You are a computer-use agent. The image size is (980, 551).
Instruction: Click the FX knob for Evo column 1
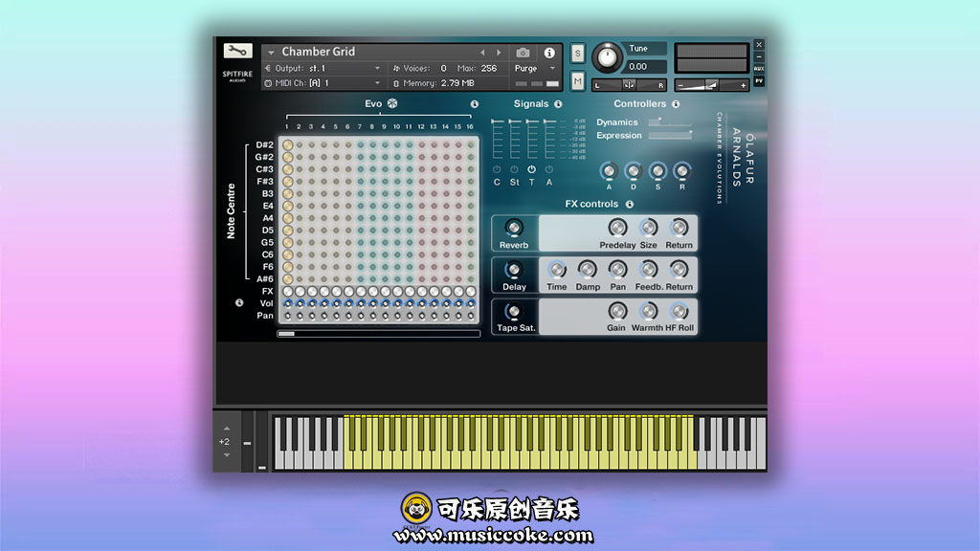pyautogui.click(x=287, y=292)
